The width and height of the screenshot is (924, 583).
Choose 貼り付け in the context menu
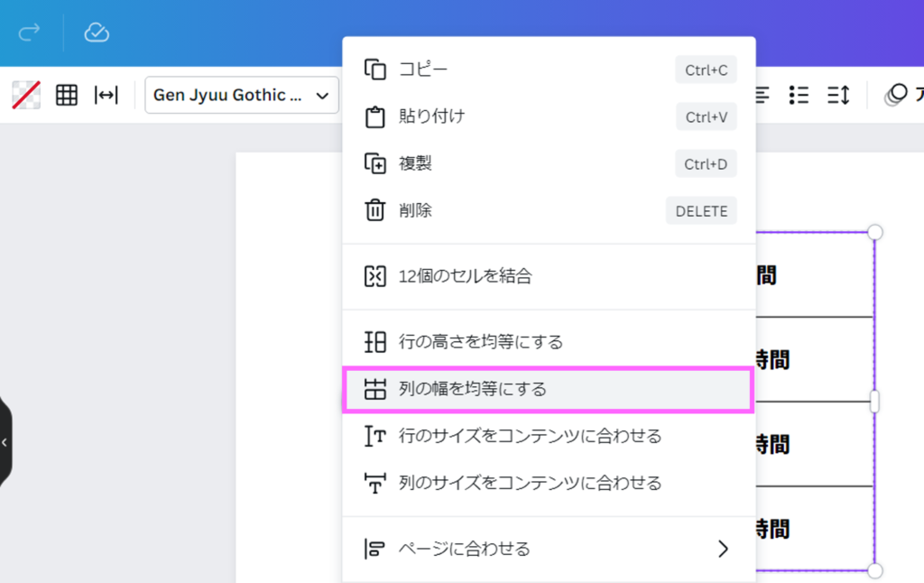(x=431, y=116)
